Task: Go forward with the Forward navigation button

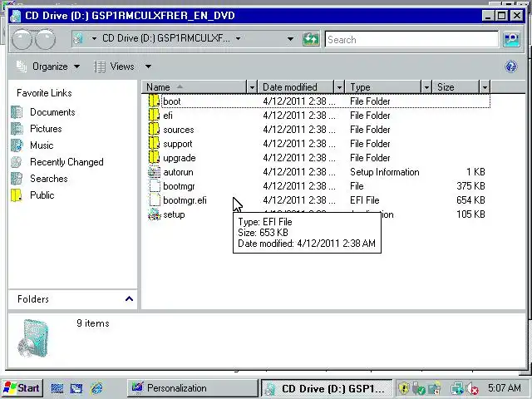Action: (x=45, y=39)
